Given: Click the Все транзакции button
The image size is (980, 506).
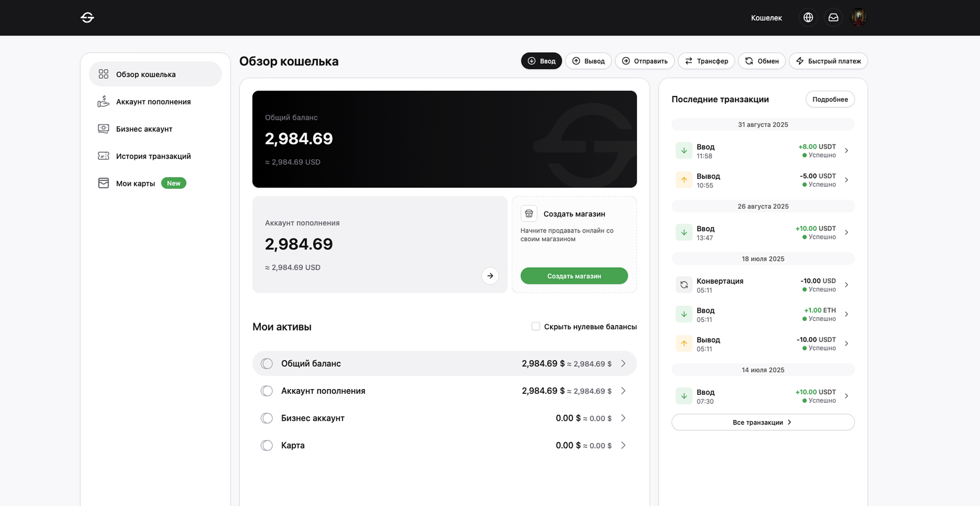Looking at the screenshot, I should [x=763, y=422].
